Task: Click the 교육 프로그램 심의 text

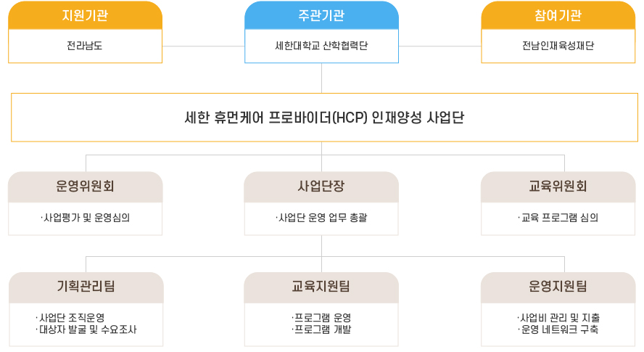Action: click(x=558, y=218)
